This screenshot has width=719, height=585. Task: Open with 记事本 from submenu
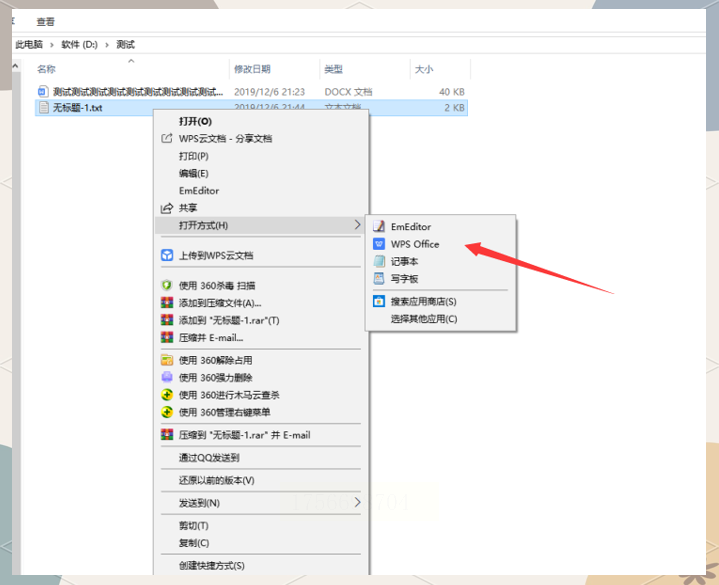[x=404, y=261]
